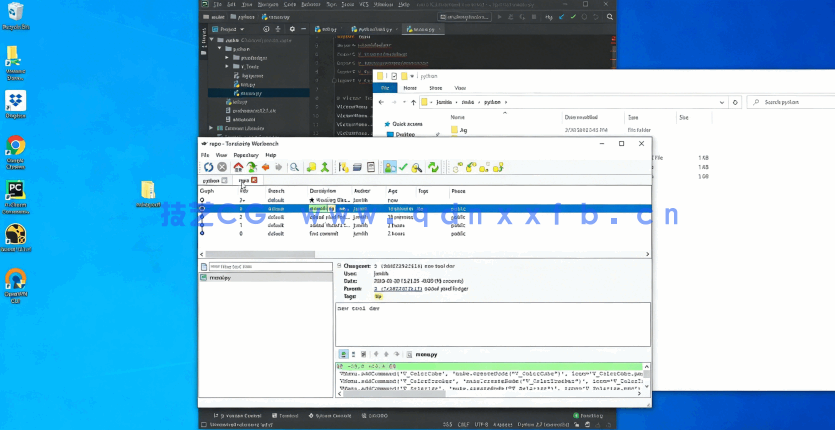Toggle the highlighted Revision Details toolbar button

click(x=389, y=168)
